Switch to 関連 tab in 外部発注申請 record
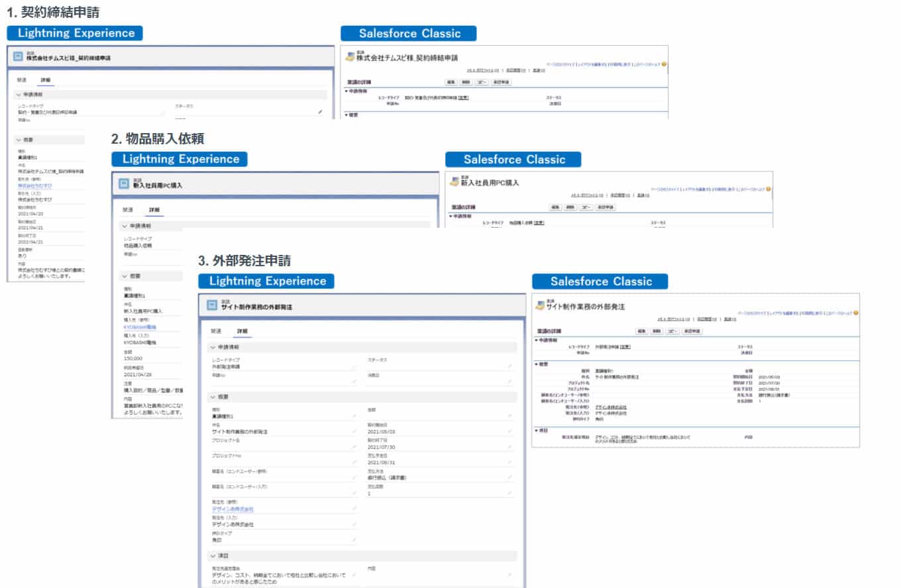This screenshot has width=901, height=588. 216,331
